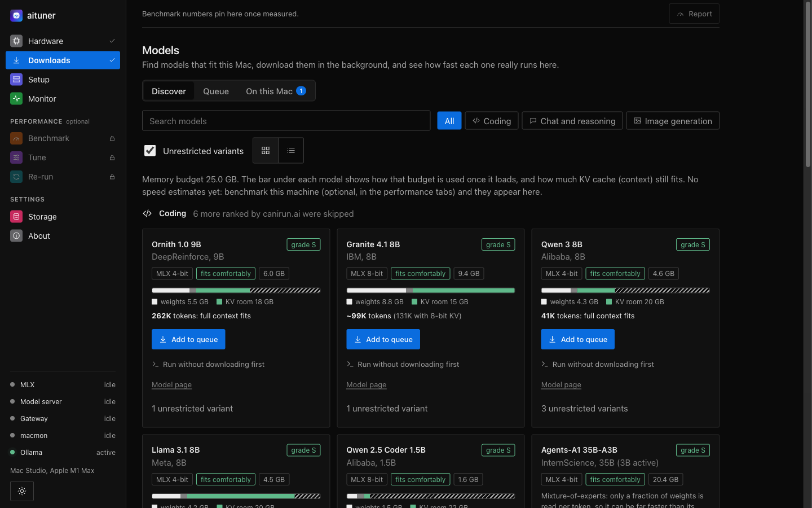This screenshot has height=508, width=812.
Task: Open Model page for Granite 4.1 8B
Action: click(367, 385)
